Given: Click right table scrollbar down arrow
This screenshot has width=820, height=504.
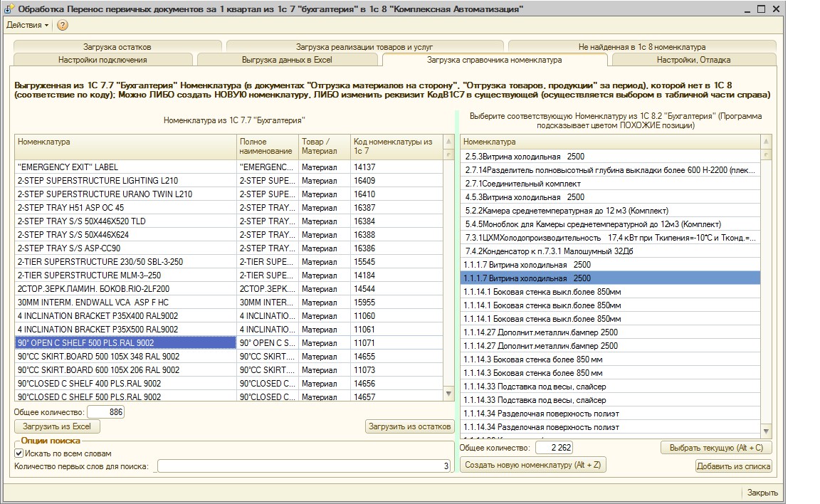Looking at the screenshot, I should click(x=766, y=431).
